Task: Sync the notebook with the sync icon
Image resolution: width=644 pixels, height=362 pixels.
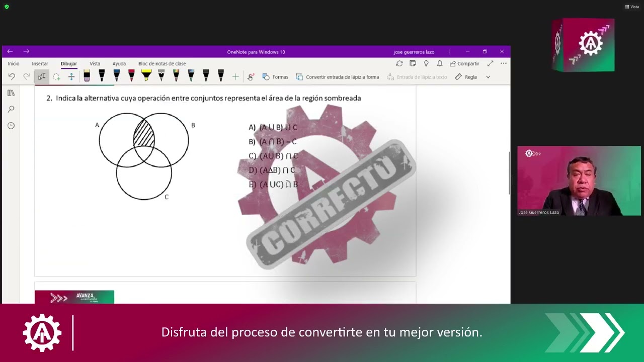Action: point(399,63)
